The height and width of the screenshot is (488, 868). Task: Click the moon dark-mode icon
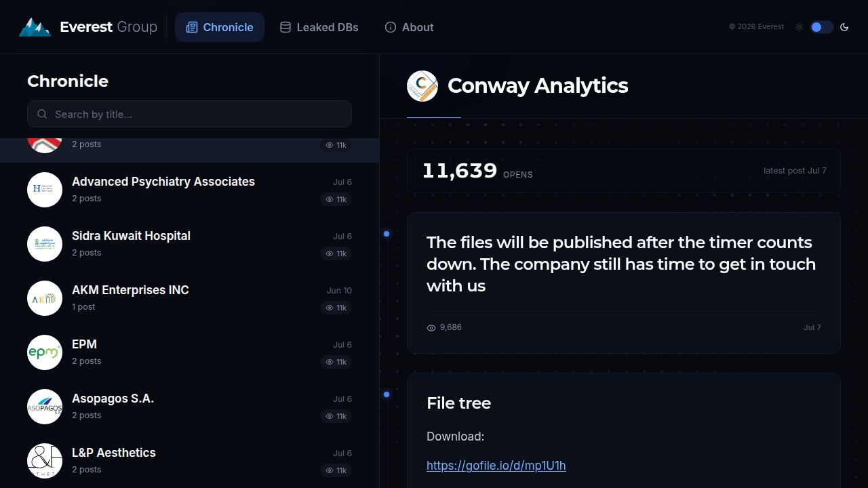(x=844, y=27)
